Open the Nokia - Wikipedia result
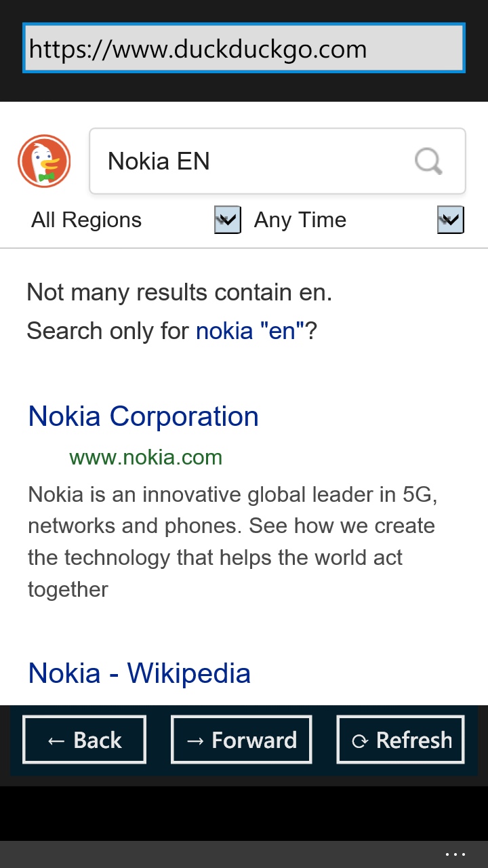488x868 pixels. click(140, 673)
